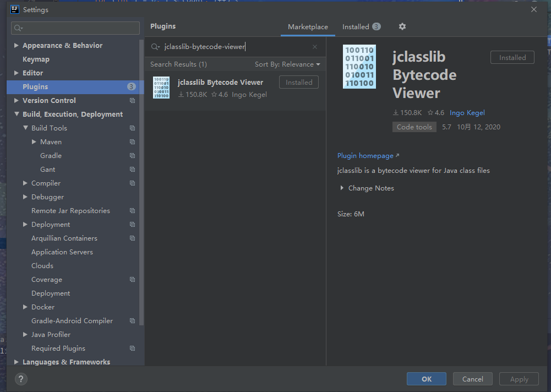Click project-level icon next to Gradle-Android Compiler
The image size is (551, 392).
pos(133,320)
